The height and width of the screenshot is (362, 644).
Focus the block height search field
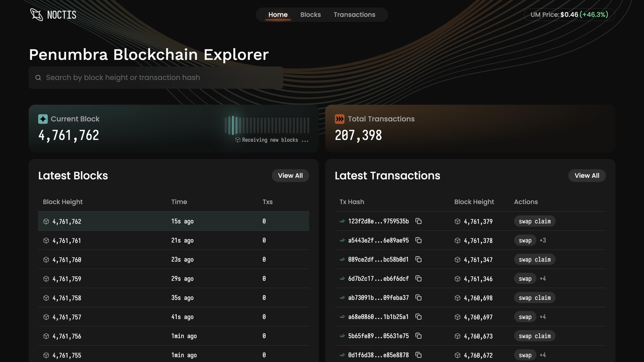pos(156,78)
